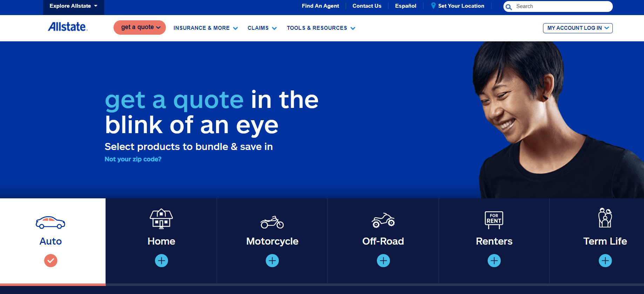
Task: Click the Not your zip code? link
Action: click(x=133, y=159)
